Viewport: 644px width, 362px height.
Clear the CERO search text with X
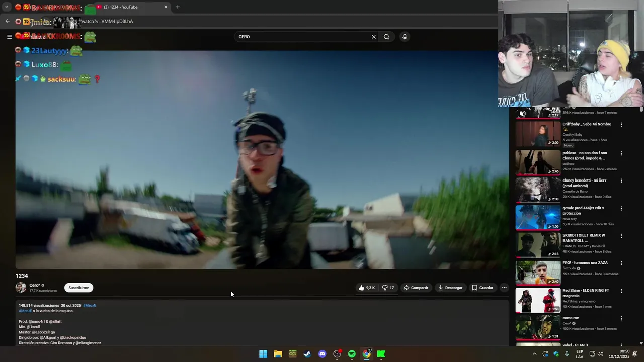(374, 37)
